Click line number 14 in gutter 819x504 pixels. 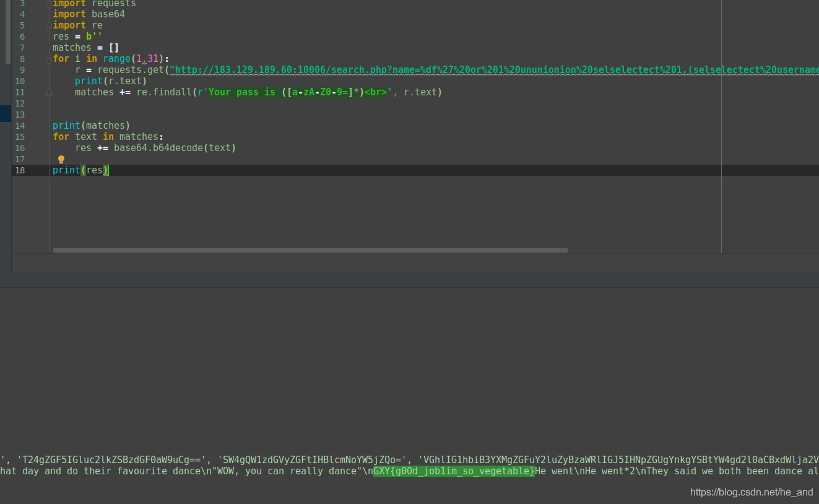pos(20,126)
